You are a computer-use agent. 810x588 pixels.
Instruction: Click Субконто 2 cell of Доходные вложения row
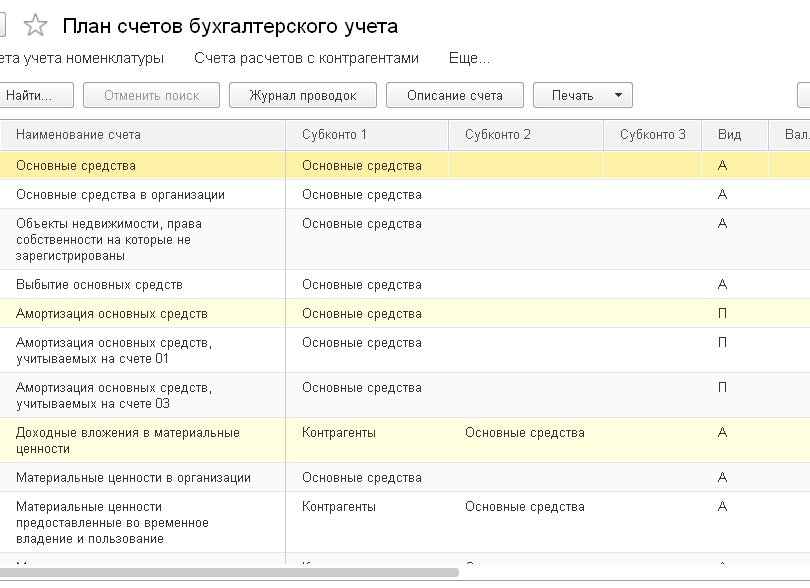pyautogui.click(x=526, y=440)
